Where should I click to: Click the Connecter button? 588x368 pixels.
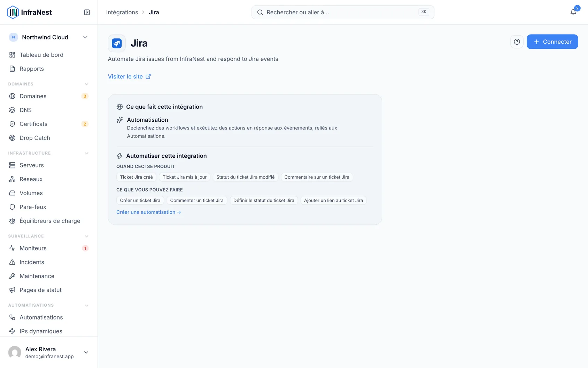(x=552, y=42)
